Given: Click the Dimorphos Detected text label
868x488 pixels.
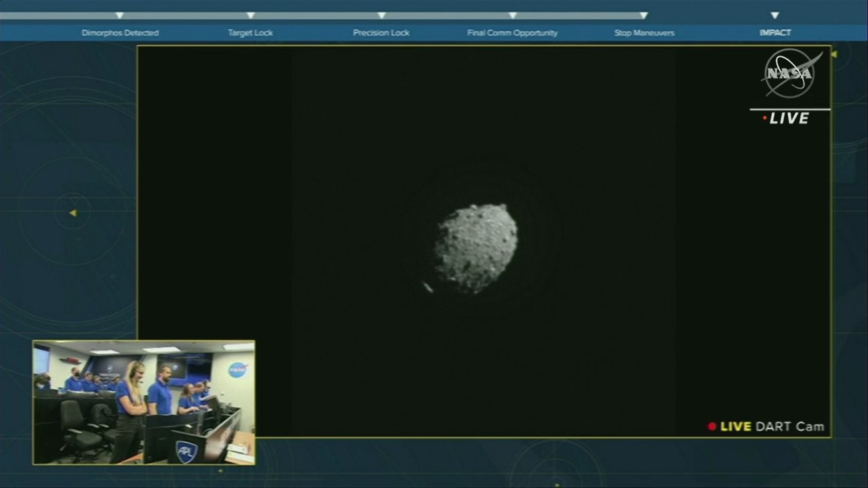Looking at the screenshot, I should (x=120, y=33).
